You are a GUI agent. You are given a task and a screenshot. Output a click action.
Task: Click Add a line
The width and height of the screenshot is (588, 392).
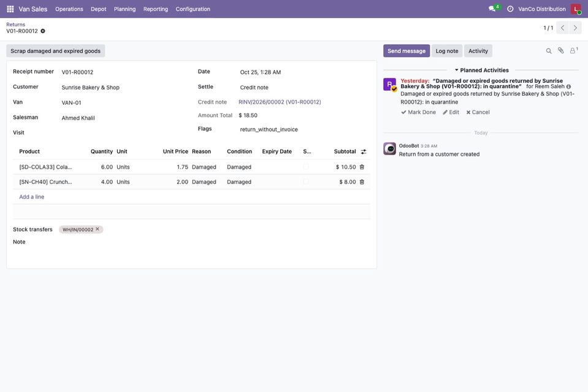(x=31, y=197)
